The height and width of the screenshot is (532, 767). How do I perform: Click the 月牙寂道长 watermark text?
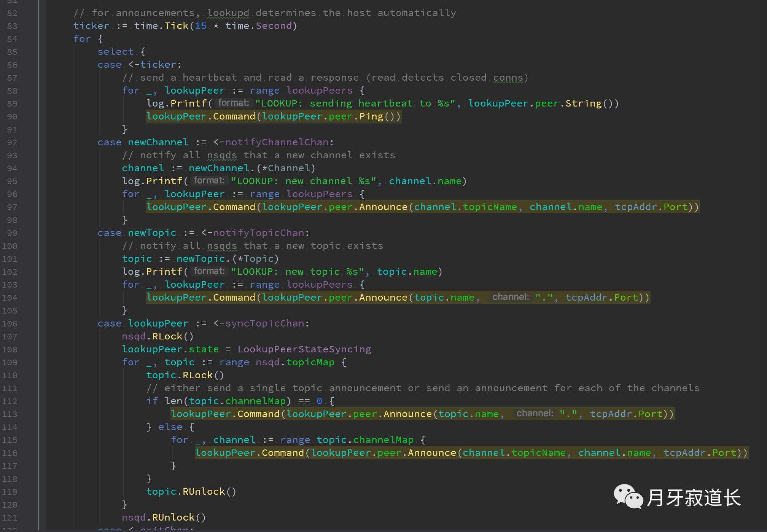694,498
